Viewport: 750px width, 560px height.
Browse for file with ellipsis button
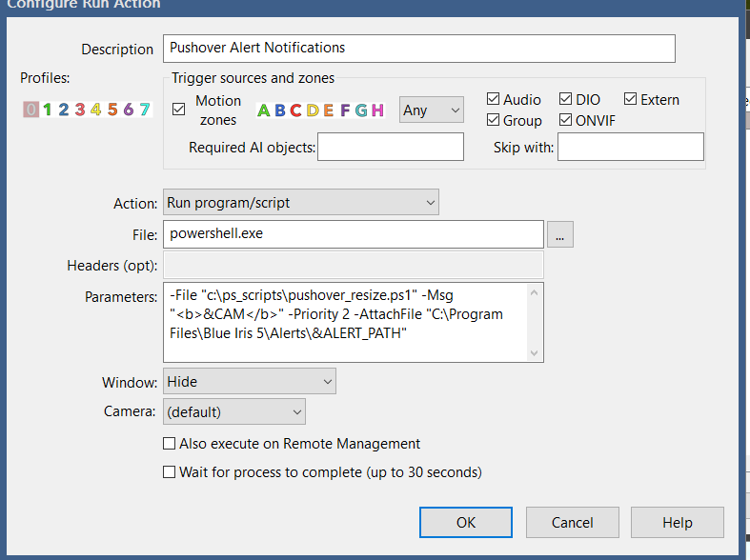pos(559,233)
